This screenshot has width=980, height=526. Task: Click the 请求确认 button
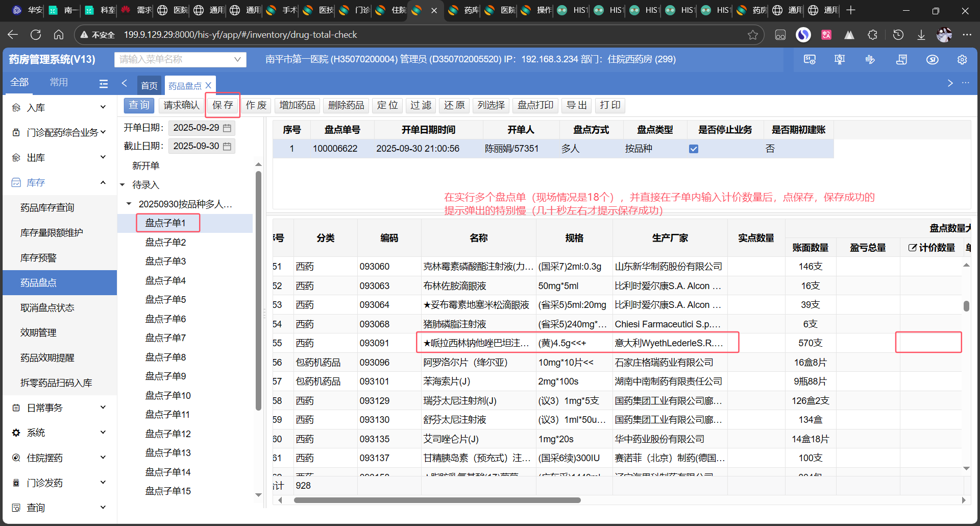pyautogui.click(x=181, y=105)
